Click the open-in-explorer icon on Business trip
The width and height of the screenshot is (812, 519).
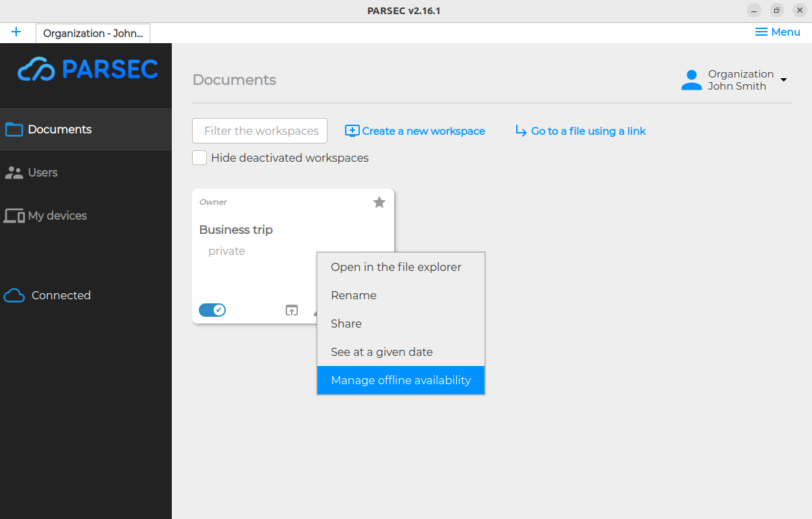click(291, 310)
